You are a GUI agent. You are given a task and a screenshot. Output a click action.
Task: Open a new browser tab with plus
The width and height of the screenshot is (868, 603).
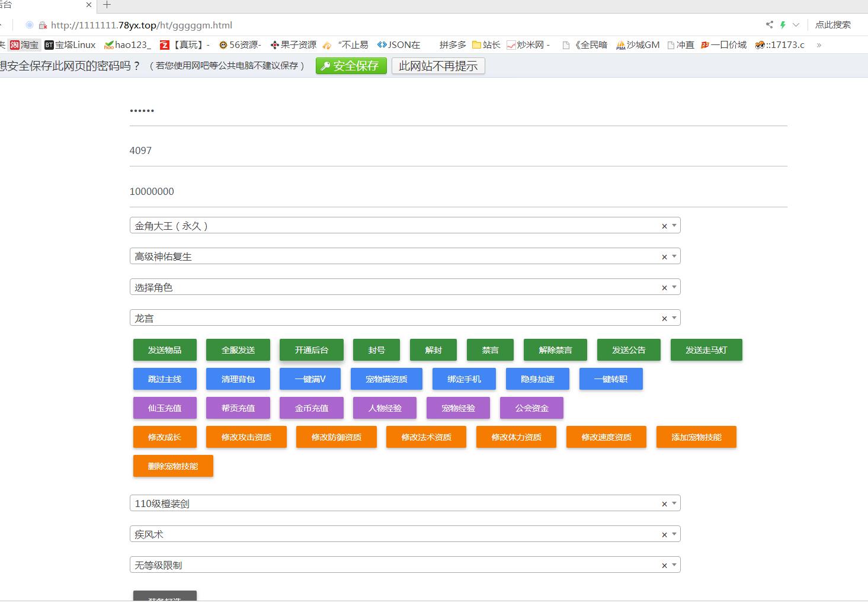(107, 5)
